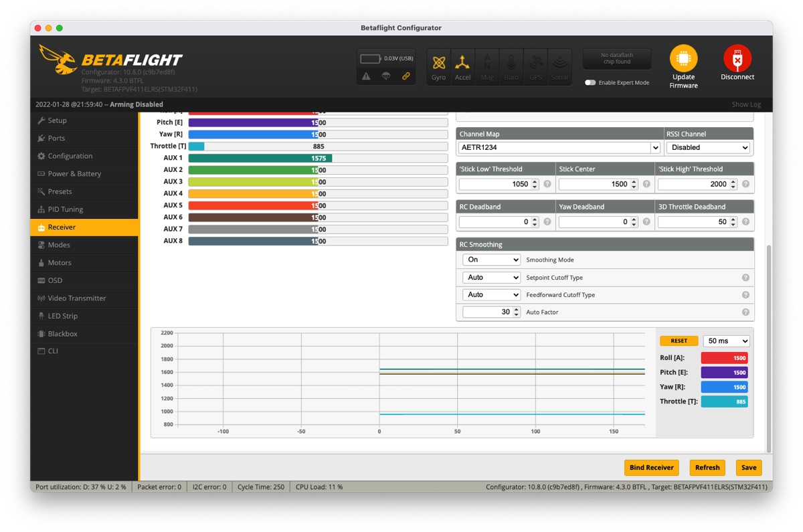803x532 pixels.
Task: Open help for Stick Center
Action: click(x=646, y=184)
